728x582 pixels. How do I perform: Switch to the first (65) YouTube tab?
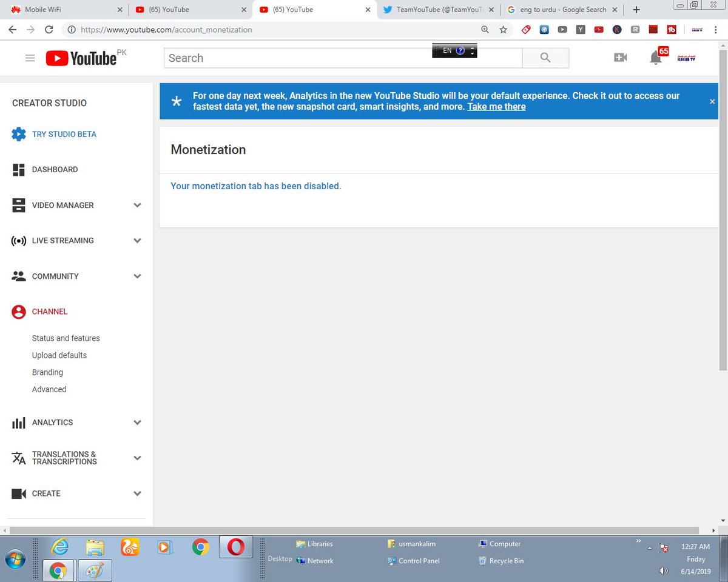pyautogui.click(x=190, y=10)
